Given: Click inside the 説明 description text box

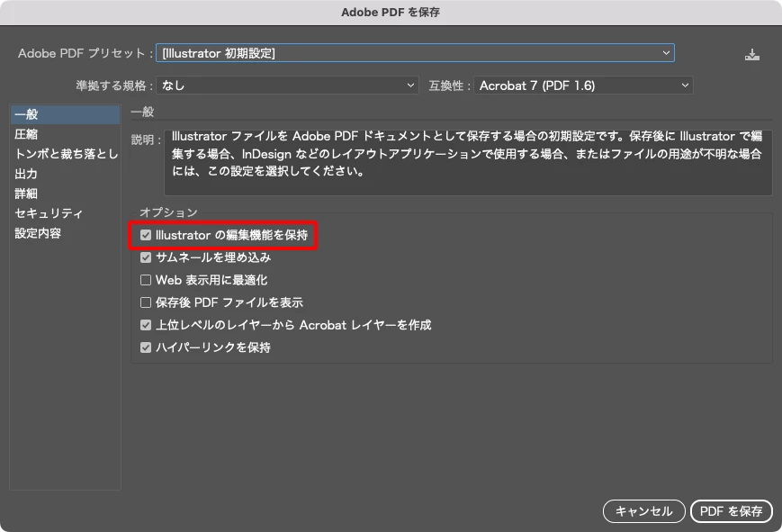Looking at the screenshot, I should coord(468,162).
